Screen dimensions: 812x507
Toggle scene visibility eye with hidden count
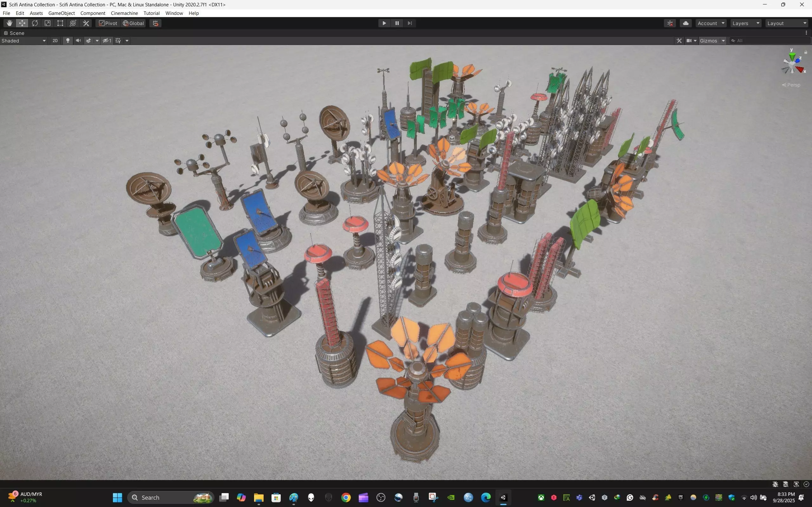(x=107, y=41)
